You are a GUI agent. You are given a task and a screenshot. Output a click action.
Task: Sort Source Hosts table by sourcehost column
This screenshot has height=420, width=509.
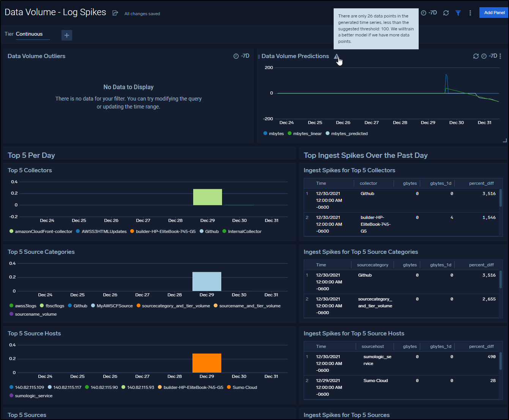[x=373, y=346]
